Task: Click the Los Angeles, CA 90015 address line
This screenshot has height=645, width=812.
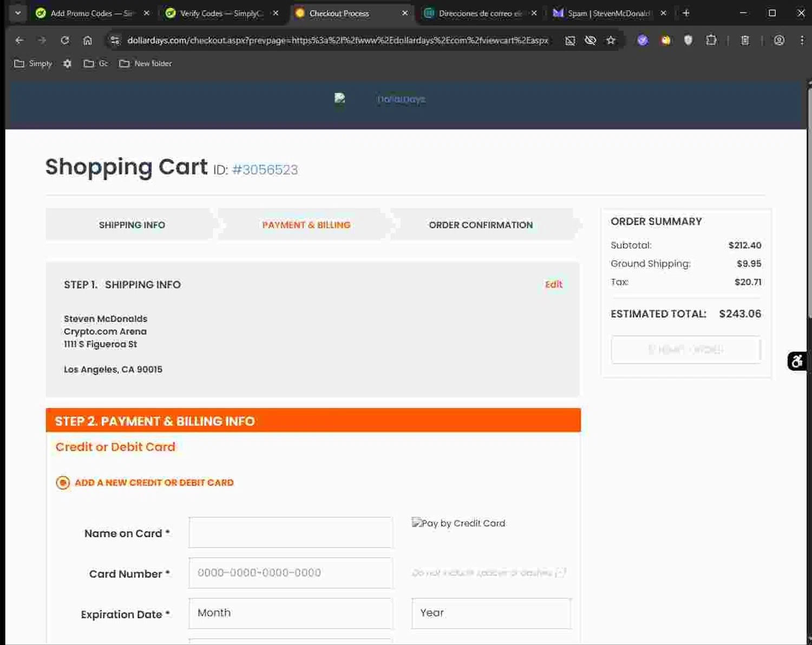Action: coord(113,370)
